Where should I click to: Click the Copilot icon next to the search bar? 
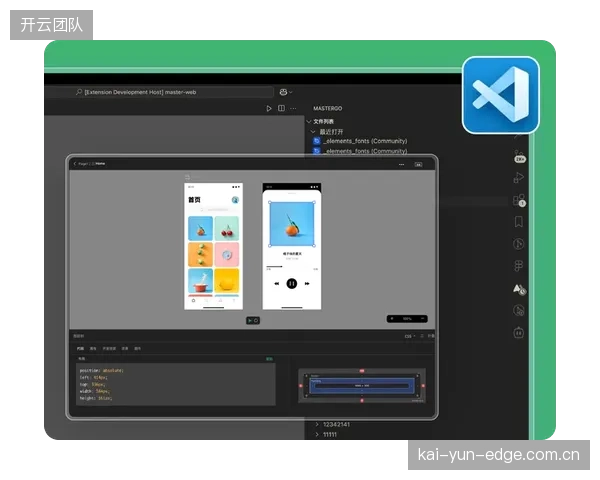click(x=283, y=92)
